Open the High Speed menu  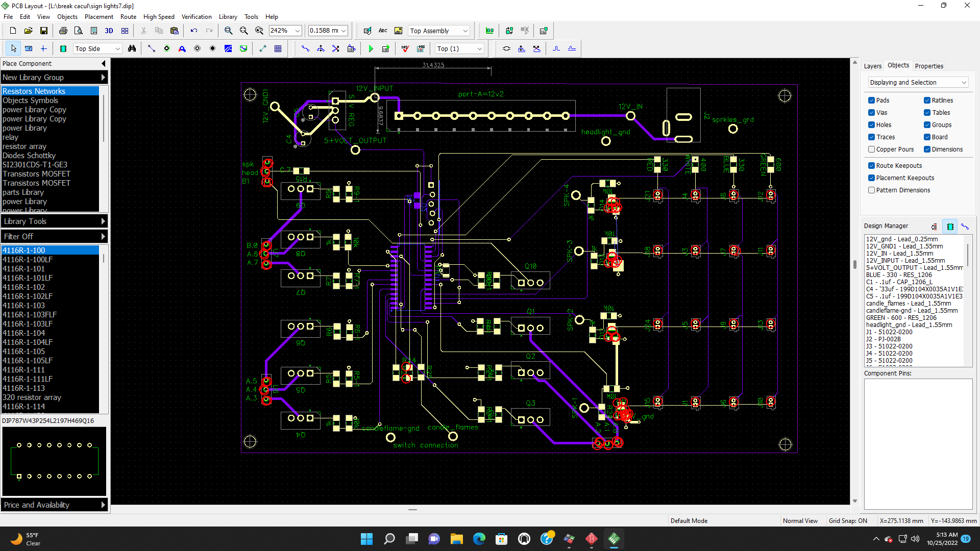click(159, 17)
